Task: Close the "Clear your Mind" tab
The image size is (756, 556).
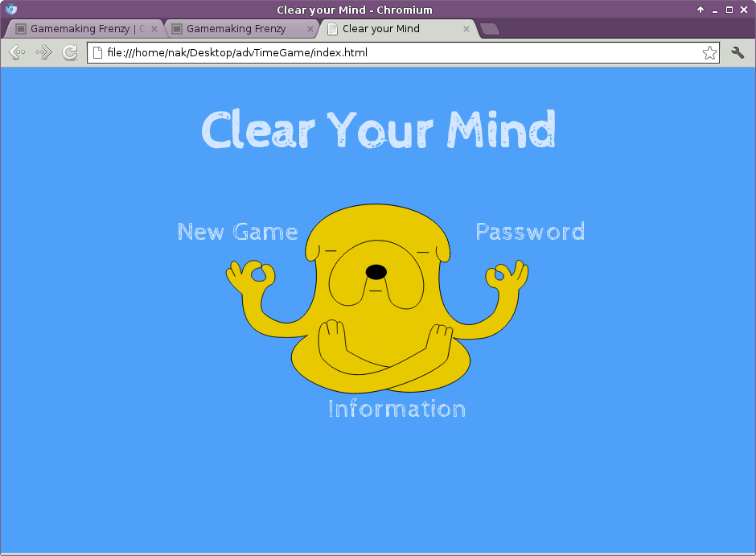Action: pos(466,29)
